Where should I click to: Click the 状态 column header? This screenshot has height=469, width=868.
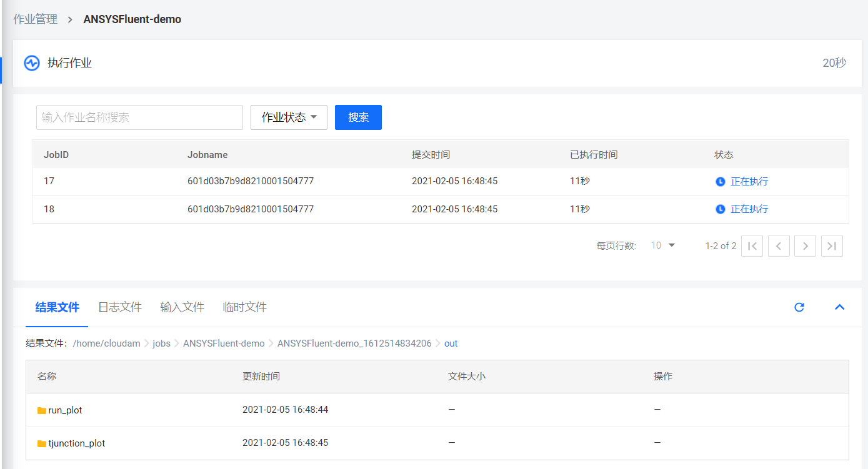click(x=724, y=155)
